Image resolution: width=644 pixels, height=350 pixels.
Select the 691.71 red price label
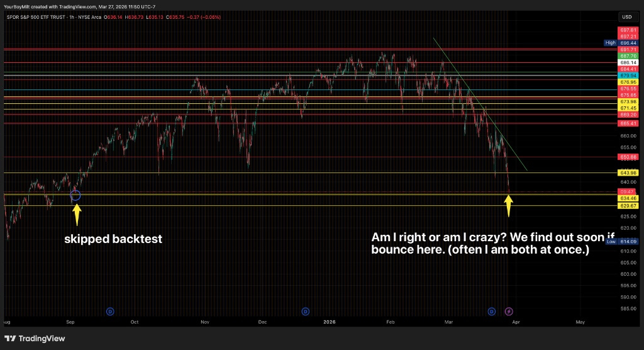[628, 49]
